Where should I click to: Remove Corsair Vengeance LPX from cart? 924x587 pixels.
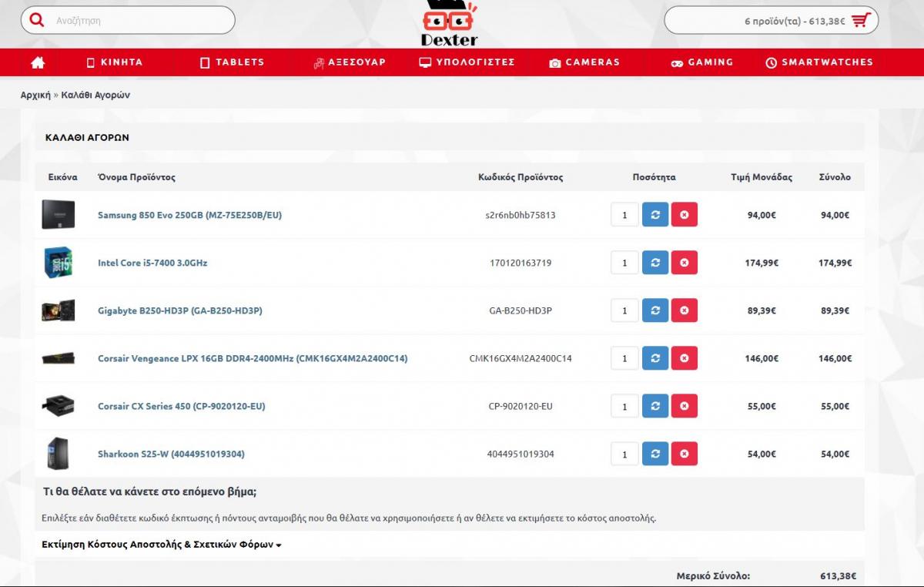coord(685,358)
